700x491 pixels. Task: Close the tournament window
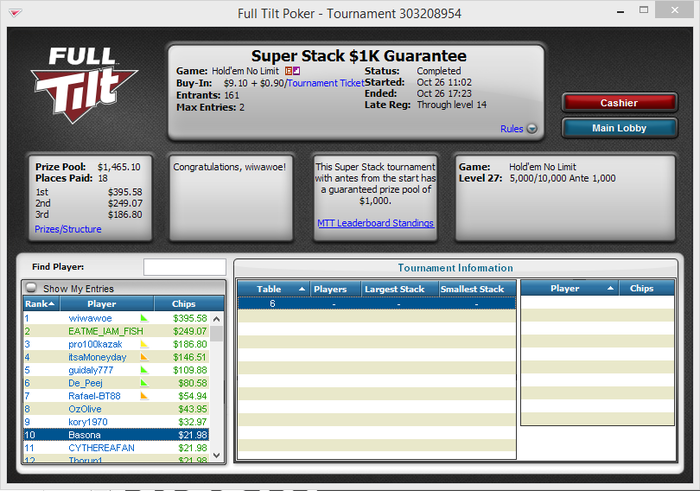pos(674,10)
